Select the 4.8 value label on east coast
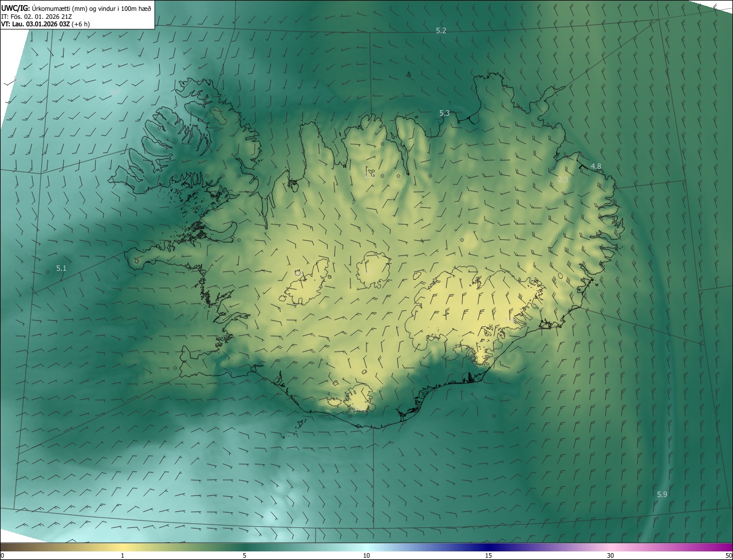This screenshot has width=733, height=560. (596, 167)
